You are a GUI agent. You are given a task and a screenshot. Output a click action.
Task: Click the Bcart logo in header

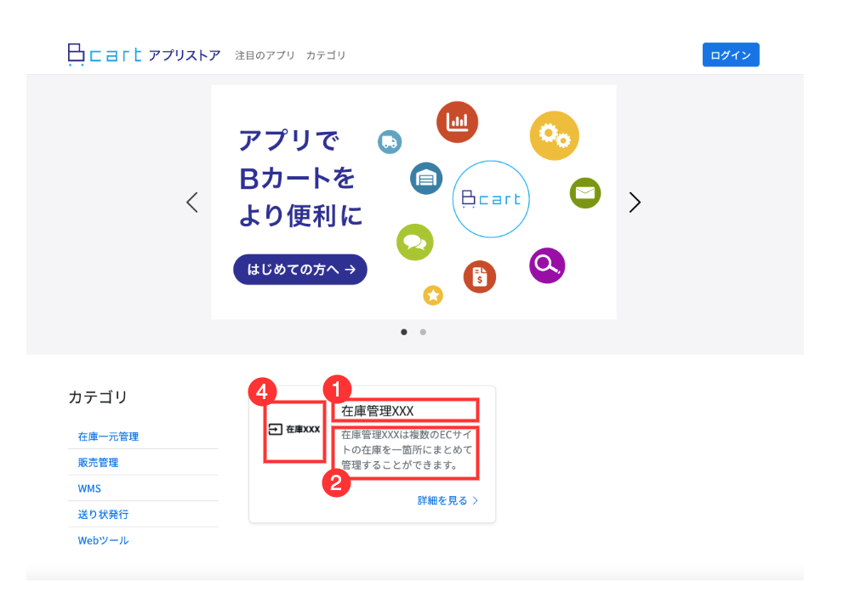click(105, 55)
